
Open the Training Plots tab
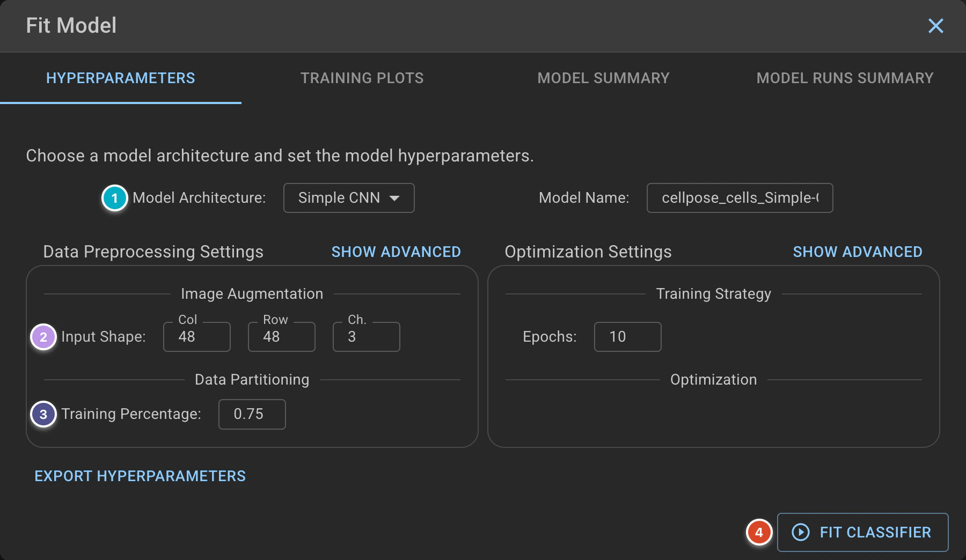[x=362, y=78]
